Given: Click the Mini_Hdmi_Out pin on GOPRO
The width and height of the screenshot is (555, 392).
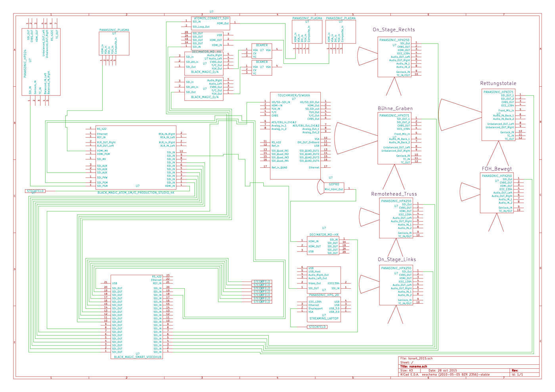Looking at the screenshot, I should pyautogui.click(x=334, y=189).
